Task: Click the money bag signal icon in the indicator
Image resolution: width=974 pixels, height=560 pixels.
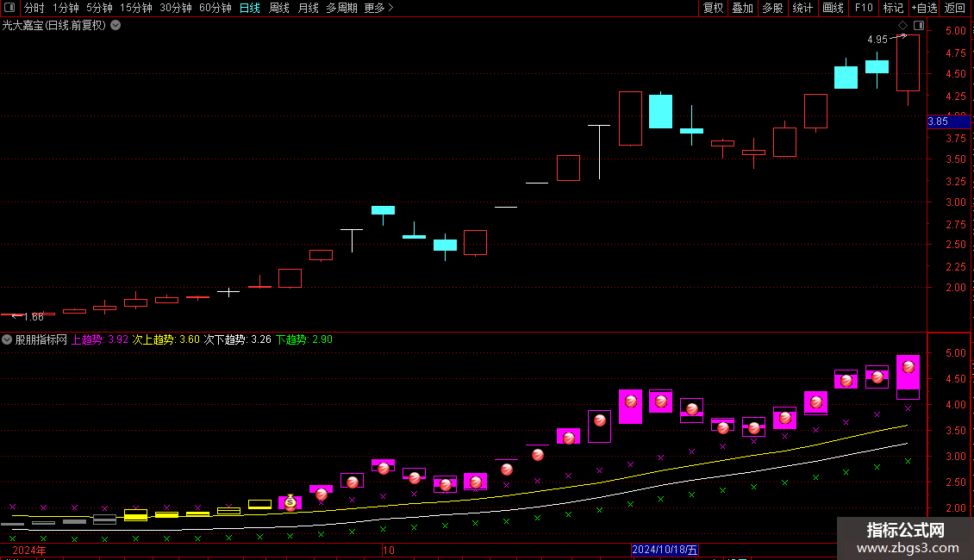Action: coord(290,502)
